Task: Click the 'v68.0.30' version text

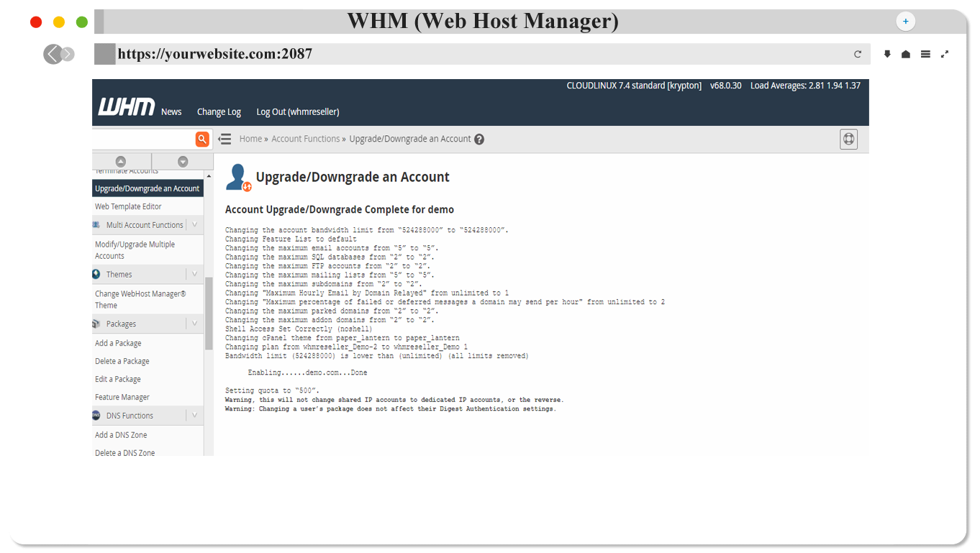Action: pos(726,86)
